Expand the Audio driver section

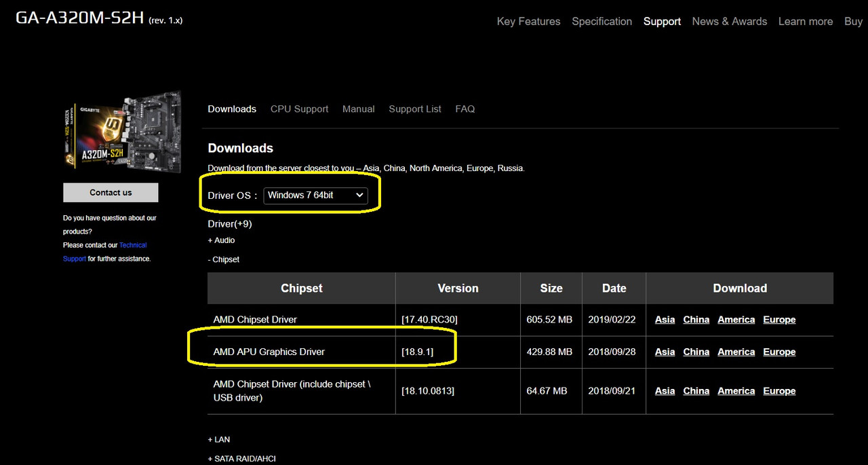(x=221, y=240)
